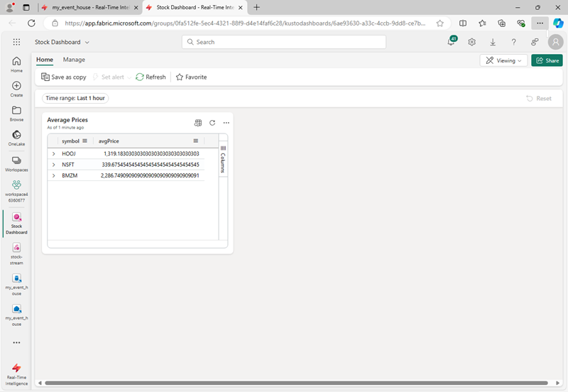Open Edge Copilot sidebar icon
Image resolution: width=568 pixels, height=392 pixels.
click(x=558, y=23)
